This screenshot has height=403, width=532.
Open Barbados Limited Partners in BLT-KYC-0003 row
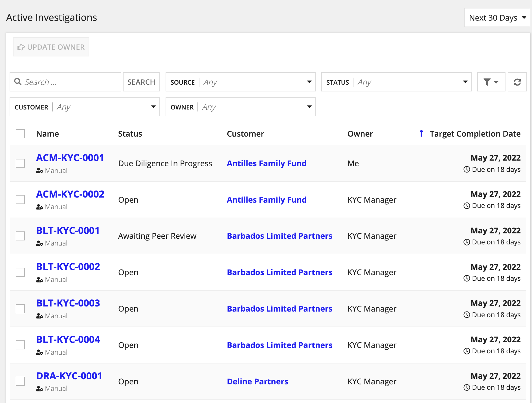pos(280,309)
